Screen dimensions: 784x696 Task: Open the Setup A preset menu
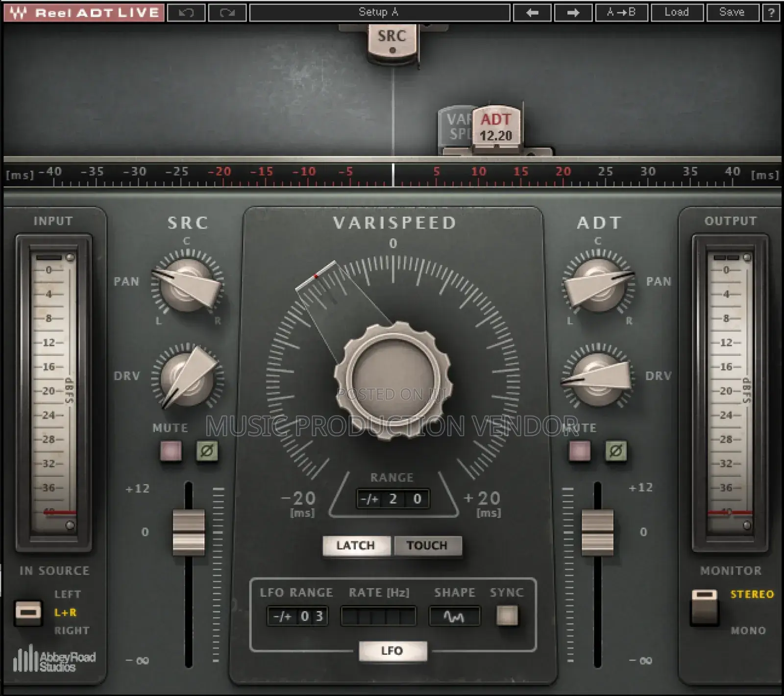[380, 13]
